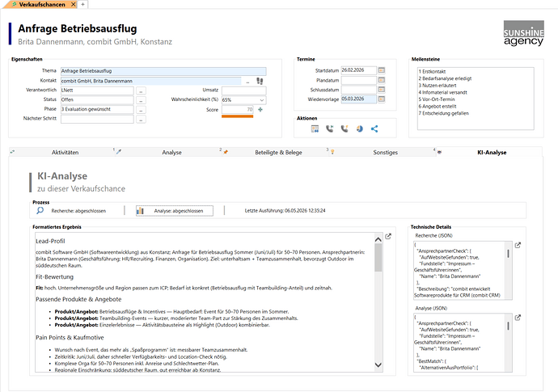Click the Wiedervorlage field showing 05.03.2026
The image size is (558, 392).
point(359,99)
